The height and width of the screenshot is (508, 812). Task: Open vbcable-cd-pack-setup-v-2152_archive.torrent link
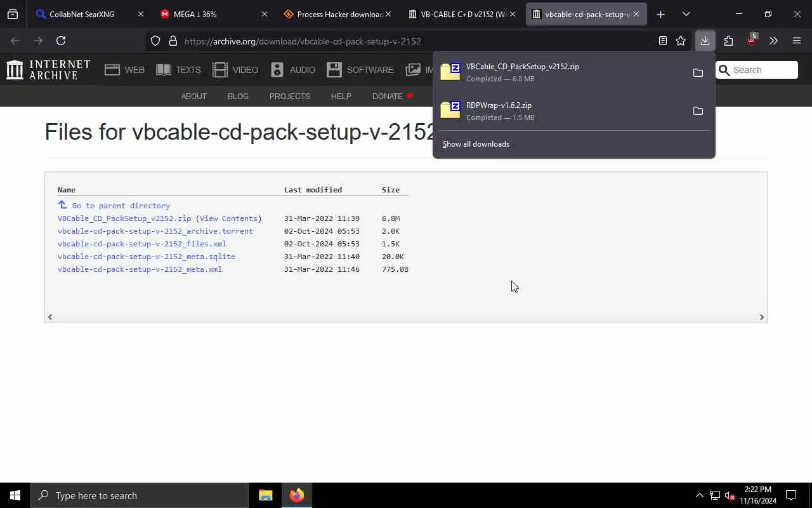155,231
